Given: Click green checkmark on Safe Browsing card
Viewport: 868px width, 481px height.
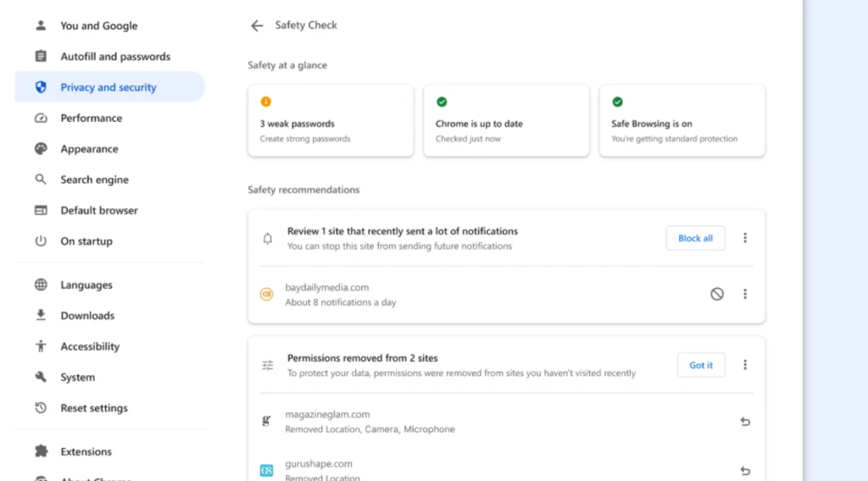Looking at the screenshot, I should click(x=617, y=102).
